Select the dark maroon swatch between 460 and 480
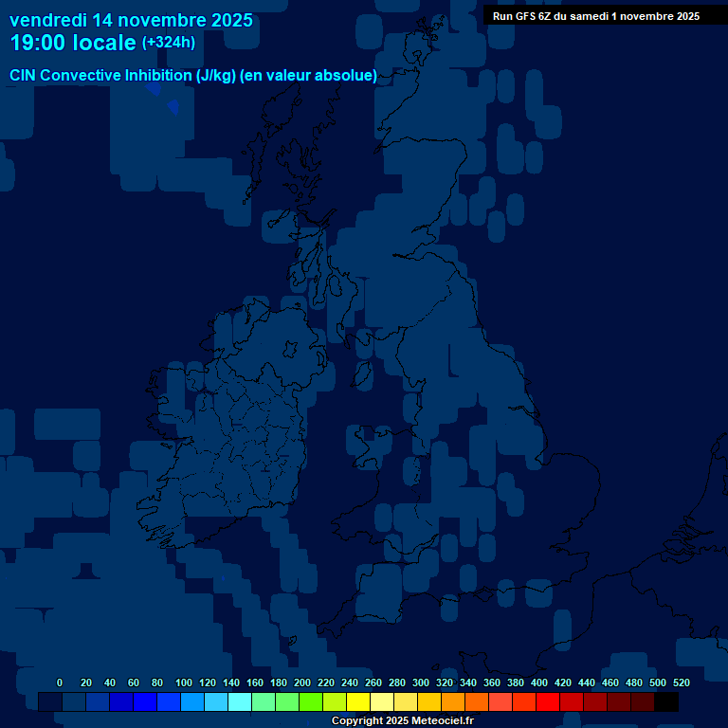Viewport: 728px width, 728px height. [619, 701]
